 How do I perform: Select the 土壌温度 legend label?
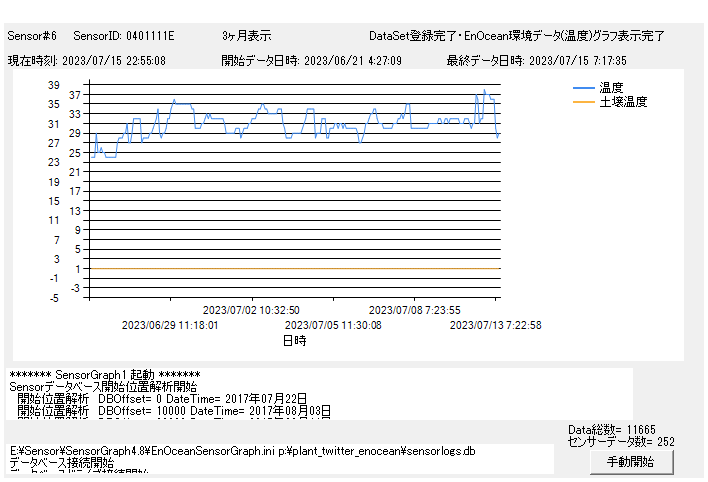623,102
